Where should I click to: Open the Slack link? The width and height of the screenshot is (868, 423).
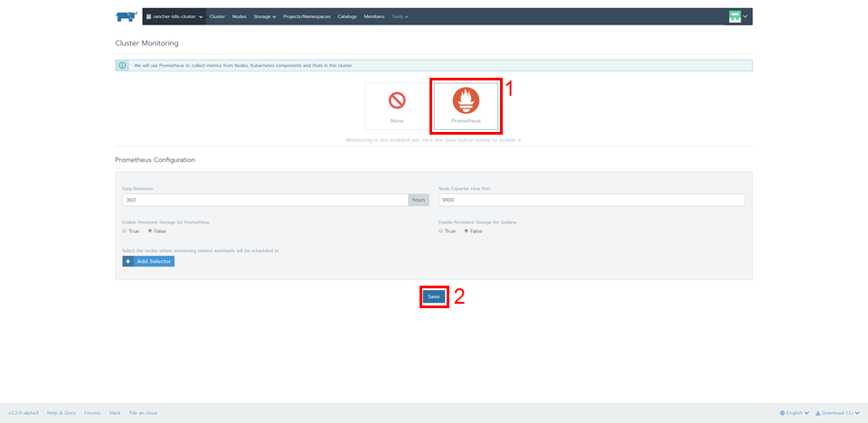(x=115, y=413)
